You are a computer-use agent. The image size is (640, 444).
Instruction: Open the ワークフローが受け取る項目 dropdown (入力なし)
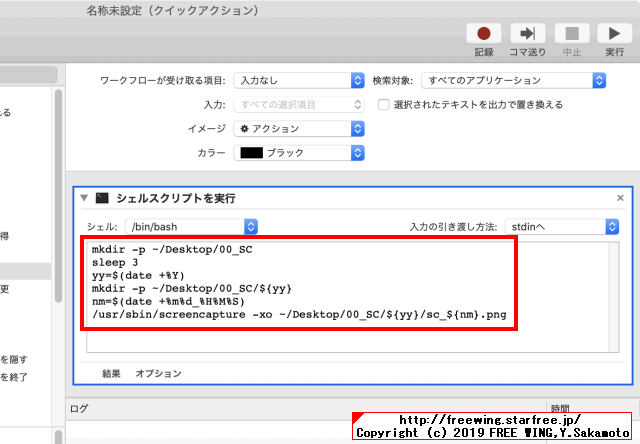(299, 80)
